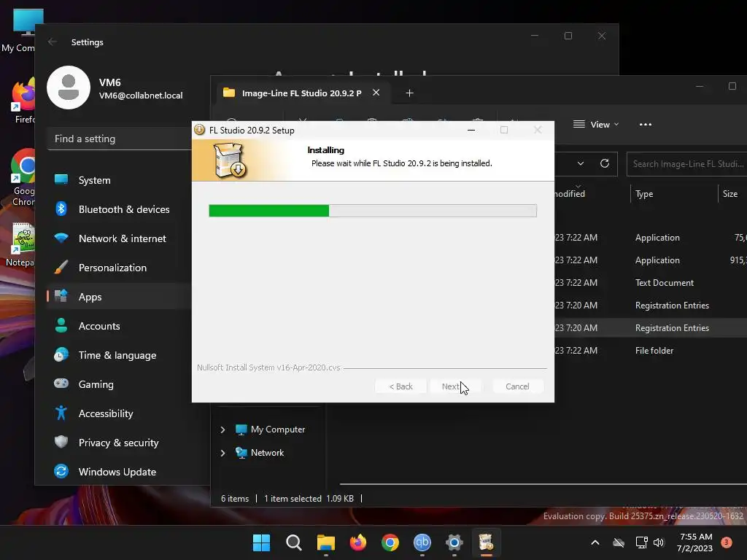Expand My Computer in navigation pane
This screenshot has height=560, width=747.
click(222, 429)
